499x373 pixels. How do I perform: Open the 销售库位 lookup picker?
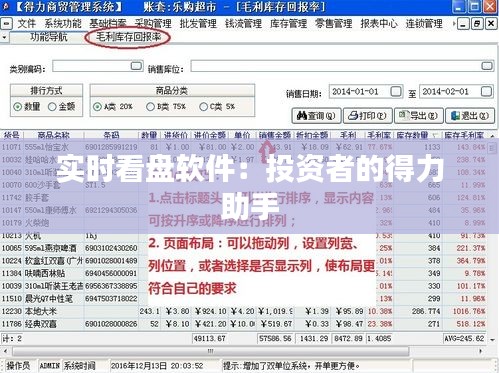[x=487, y=66]
